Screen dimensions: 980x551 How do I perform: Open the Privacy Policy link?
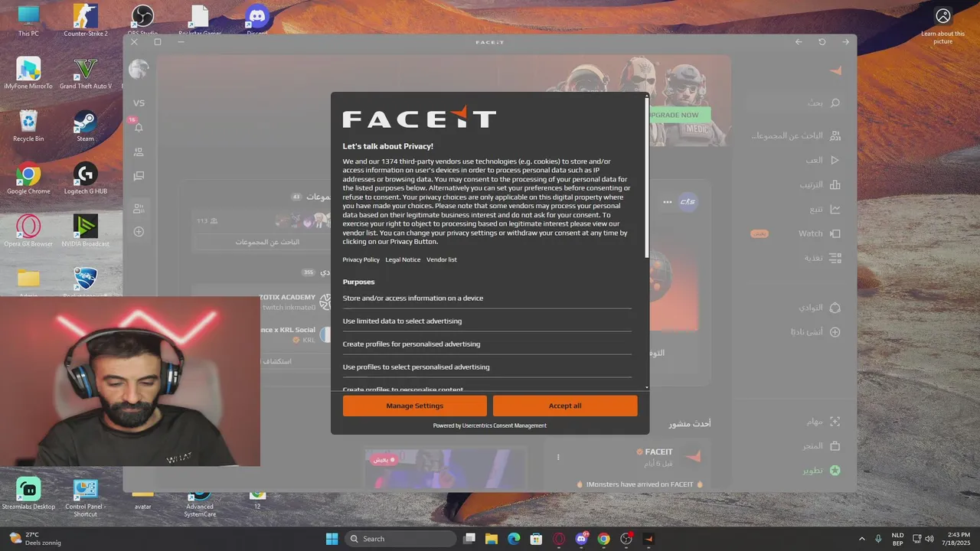point(361,259)
